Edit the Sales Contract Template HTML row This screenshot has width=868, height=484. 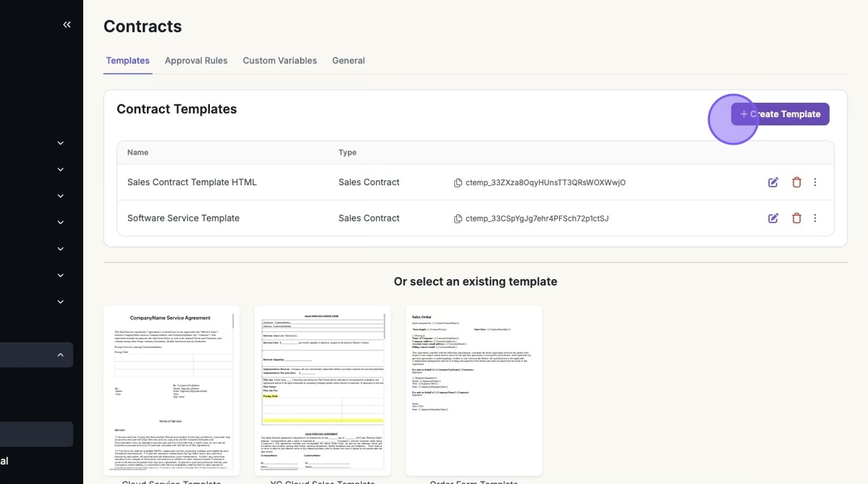773,182
